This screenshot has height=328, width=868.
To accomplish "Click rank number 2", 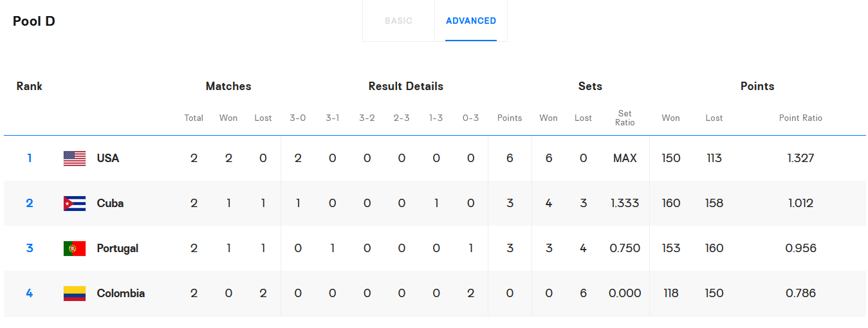I will [30, 203].
